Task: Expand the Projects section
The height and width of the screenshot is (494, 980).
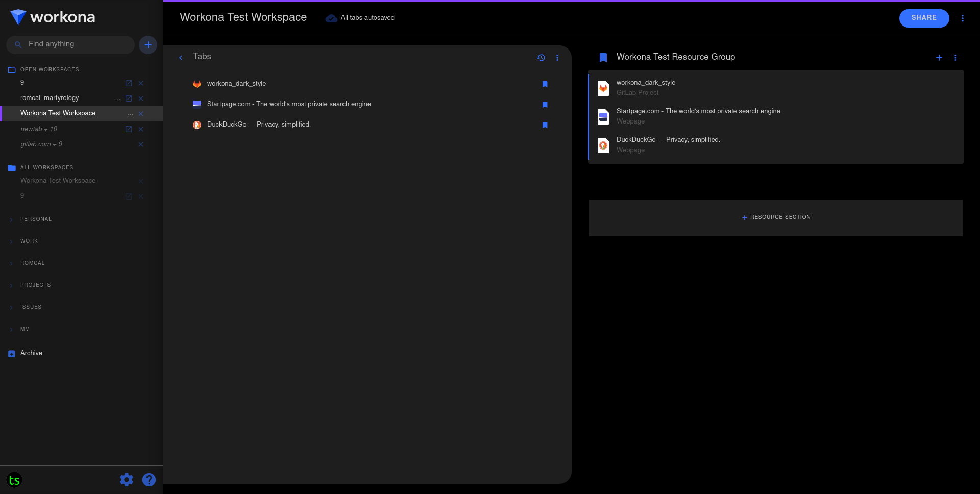Action: (x=11, y=286)
